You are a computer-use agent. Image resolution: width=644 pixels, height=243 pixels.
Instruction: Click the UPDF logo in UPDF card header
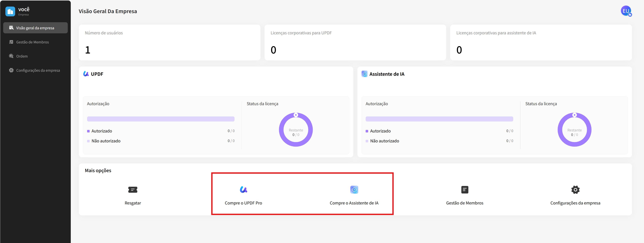(86, 74)
